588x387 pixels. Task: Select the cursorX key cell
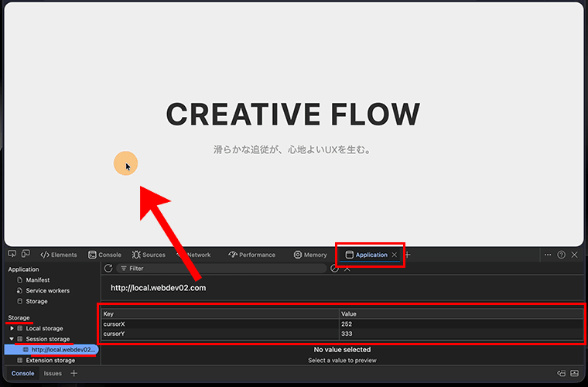pos(220,324)
